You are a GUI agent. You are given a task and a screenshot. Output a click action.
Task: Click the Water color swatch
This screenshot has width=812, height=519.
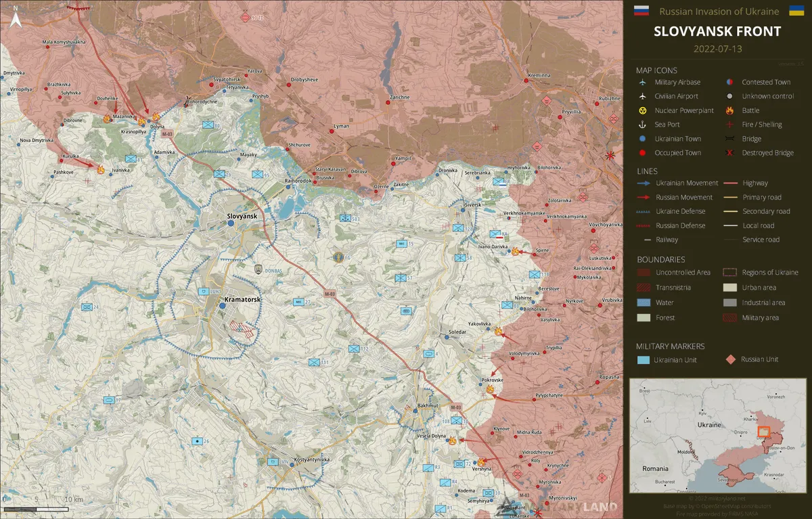[643, 302]
